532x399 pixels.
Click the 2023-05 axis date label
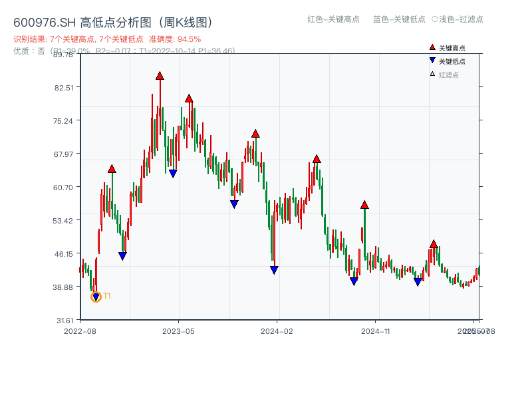[x=180, y=330]
